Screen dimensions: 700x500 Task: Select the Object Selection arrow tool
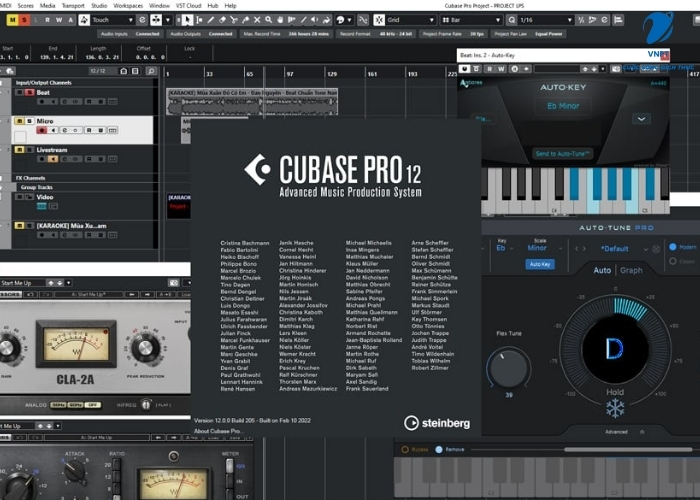click(x=188, y=20)
